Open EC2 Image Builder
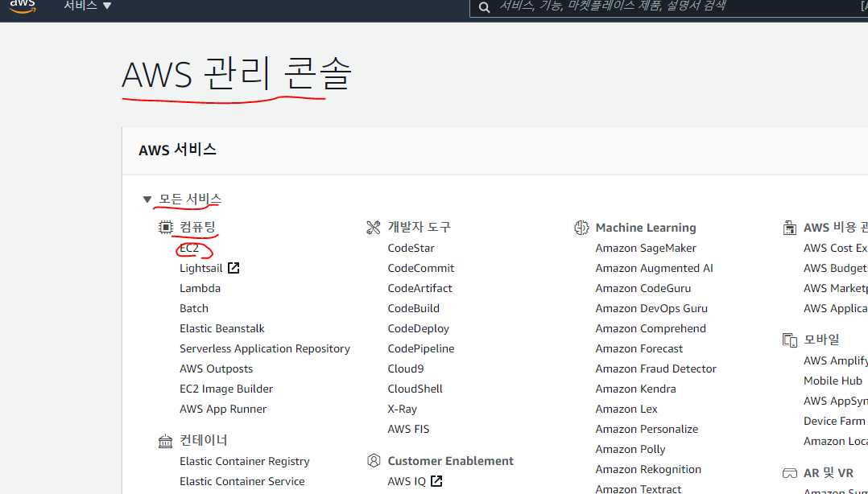This screenshot has height=494, width=868. point(225,389)
